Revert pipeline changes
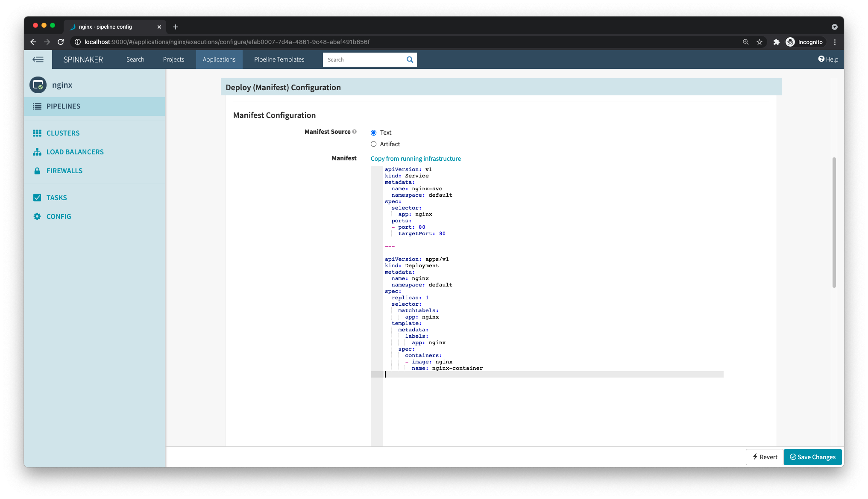 [x=765, y=457]
